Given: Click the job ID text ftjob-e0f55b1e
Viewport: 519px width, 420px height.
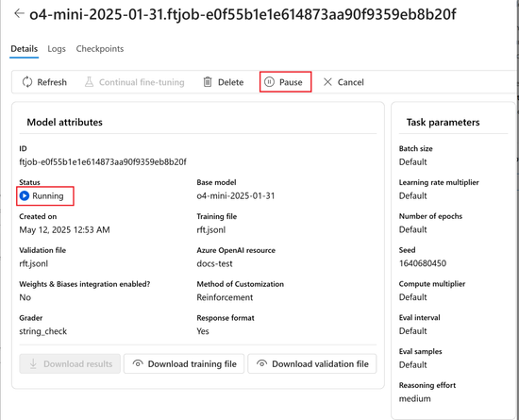Looking at the screenshot, I should (103, 161).
